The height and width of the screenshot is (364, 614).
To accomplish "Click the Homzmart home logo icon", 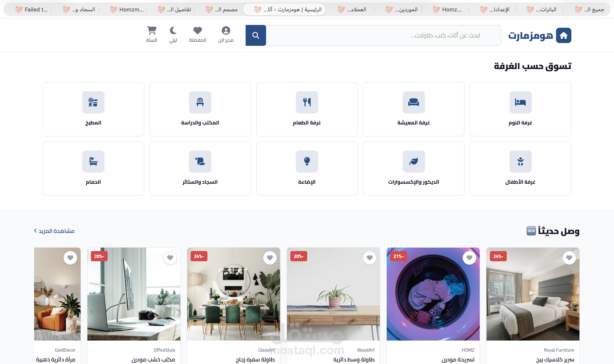I will (563, 35).
